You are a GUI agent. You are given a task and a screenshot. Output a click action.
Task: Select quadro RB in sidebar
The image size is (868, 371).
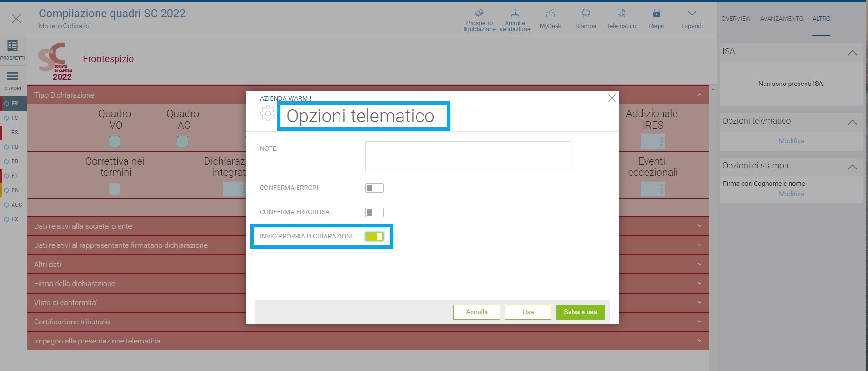point(13,161)
